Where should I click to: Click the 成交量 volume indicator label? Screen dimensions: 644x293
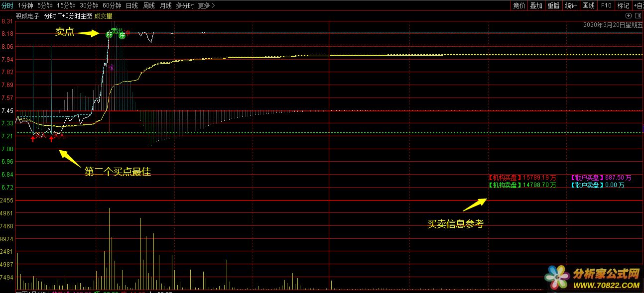coord(104,16)
